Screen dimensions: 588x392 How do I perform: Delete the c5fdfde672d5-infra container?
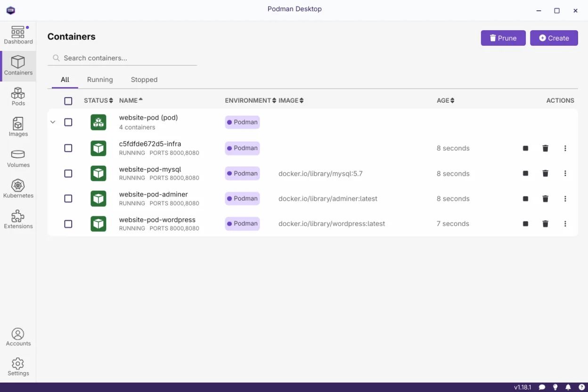[545, 148]
